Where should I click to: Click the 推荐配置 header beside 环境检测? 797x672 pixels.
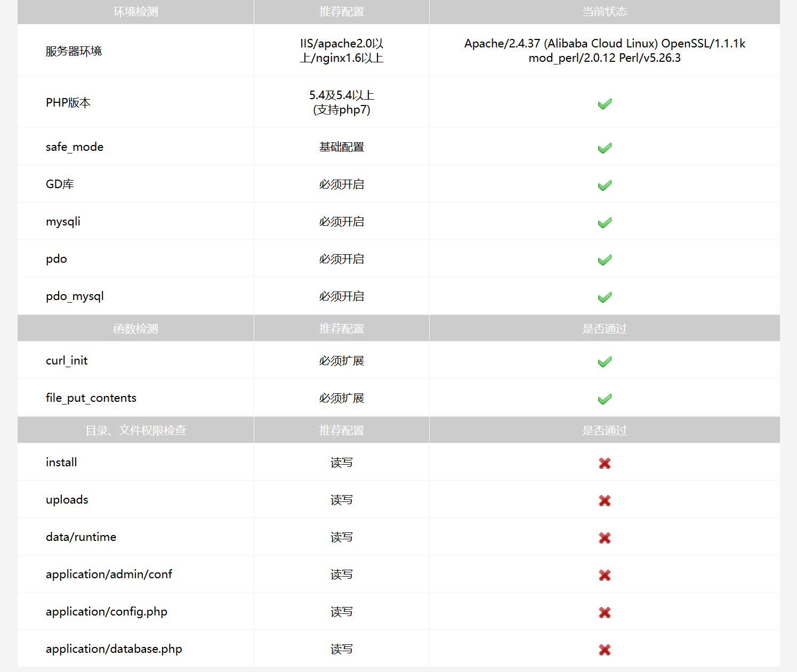[x=342, y=12]
